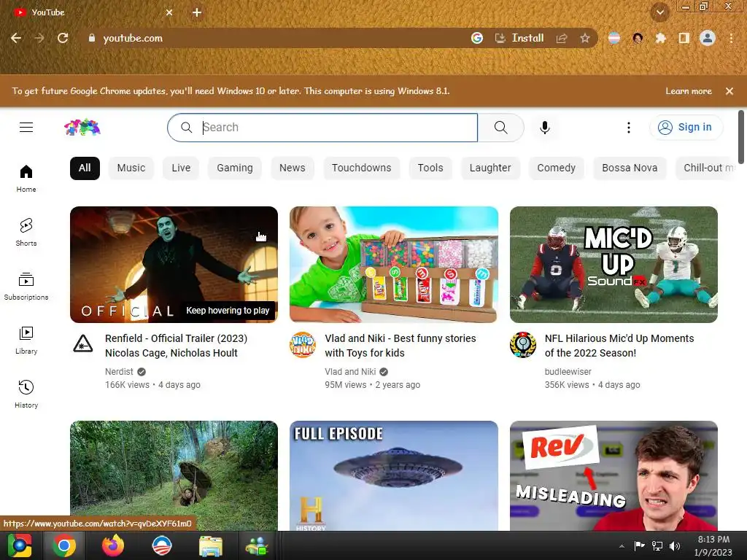Click the budleewiser channel avatar
747x560 pixels.
click(522, 345)
